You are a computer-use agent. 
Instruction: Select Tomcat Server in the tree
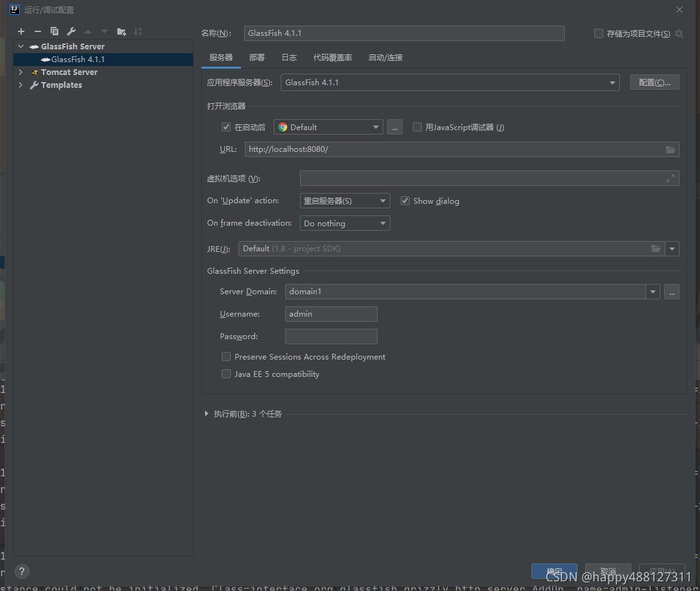pyautogui.click(x=69, y=72)
